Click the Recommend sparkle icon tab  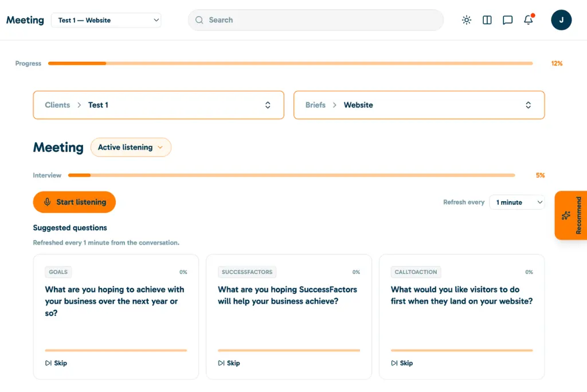(x=570, y=215)
